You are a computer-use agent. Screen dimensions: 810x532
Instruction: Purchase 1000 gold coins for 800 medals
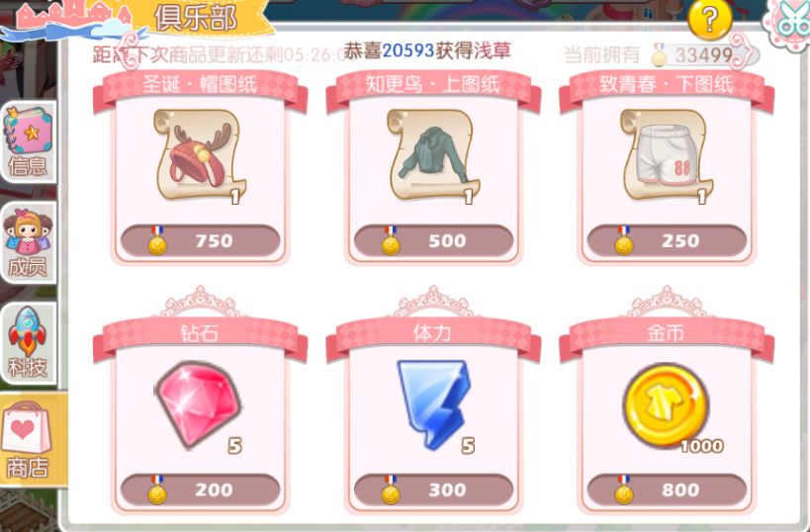click(667, 489)
